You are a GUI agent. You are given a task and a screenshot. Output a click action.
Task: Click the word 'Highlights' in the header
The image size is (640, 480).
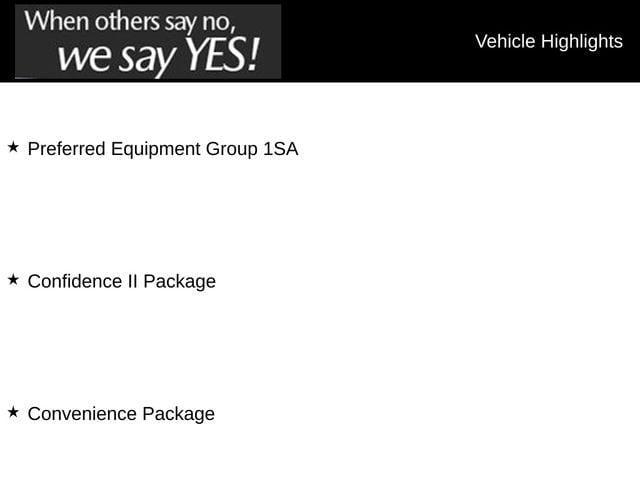(582, 41)
